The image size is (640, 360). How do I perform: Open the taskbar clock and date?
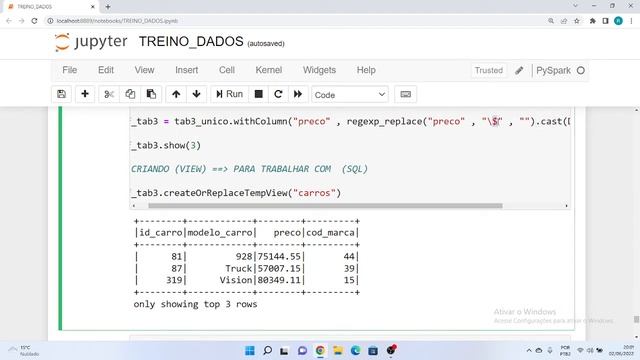[621, 351]
